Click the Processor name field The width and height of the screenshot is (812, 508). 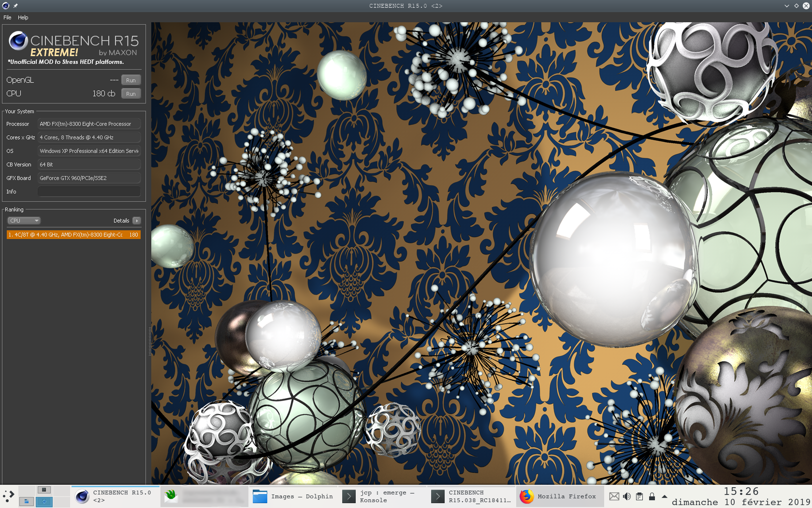coord(89,124)
